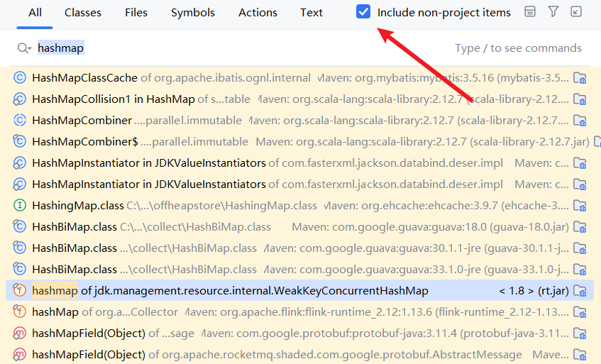Go to the Files tab
Viewport: 601px width, 364px height.
(x=136, y=13)
